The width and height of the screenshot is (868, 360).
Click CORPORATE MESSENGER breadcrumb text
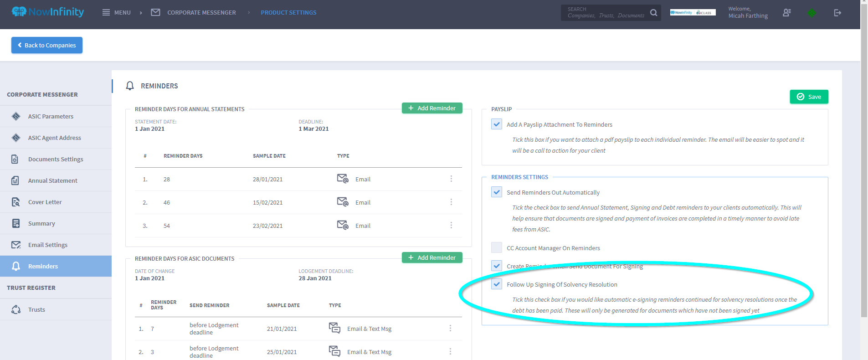click(x=201, y=12)
